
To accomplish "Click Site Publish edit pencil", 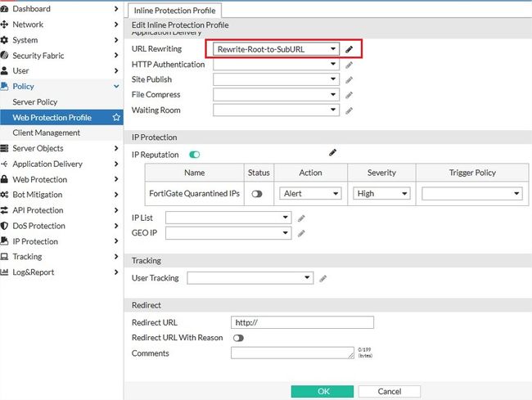I will click(x=349, y=80).
